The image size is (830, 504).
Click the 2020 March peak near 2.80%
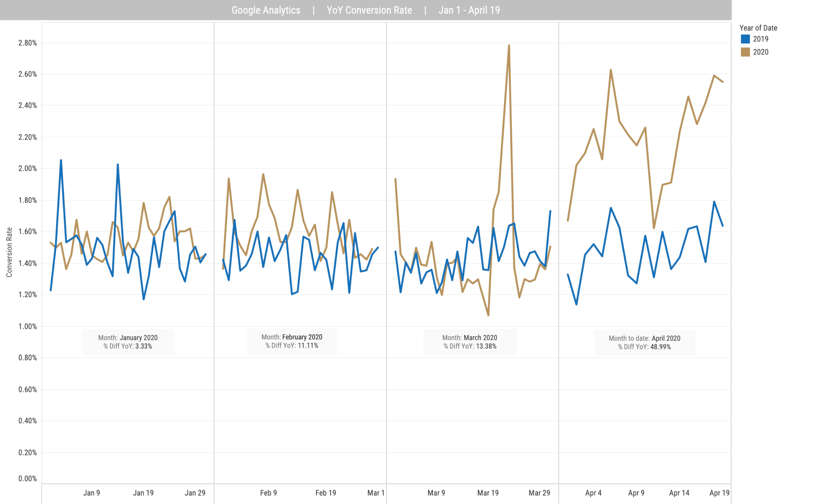tap(509, 46)
